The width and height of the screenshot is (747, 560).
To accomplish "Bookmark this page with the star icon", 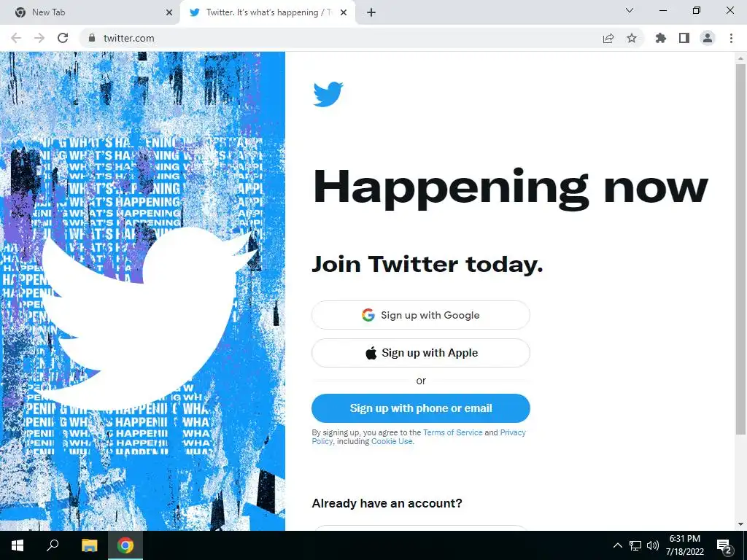I will [x=632, y=38].
